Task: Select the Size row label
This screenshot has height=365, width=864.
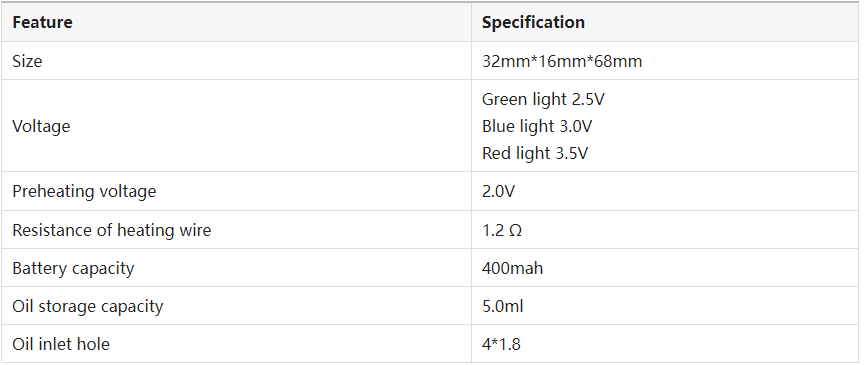Action: (x=27, y=61)
